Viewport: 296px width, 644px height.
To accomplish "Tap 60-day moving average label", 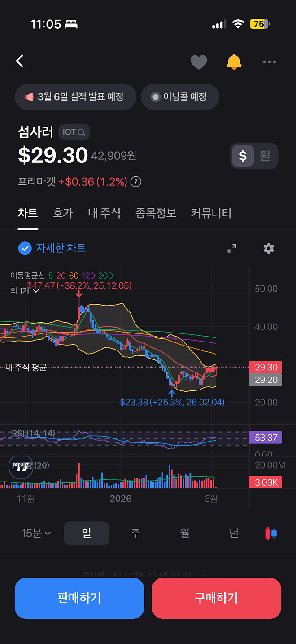I will (74, 276).
